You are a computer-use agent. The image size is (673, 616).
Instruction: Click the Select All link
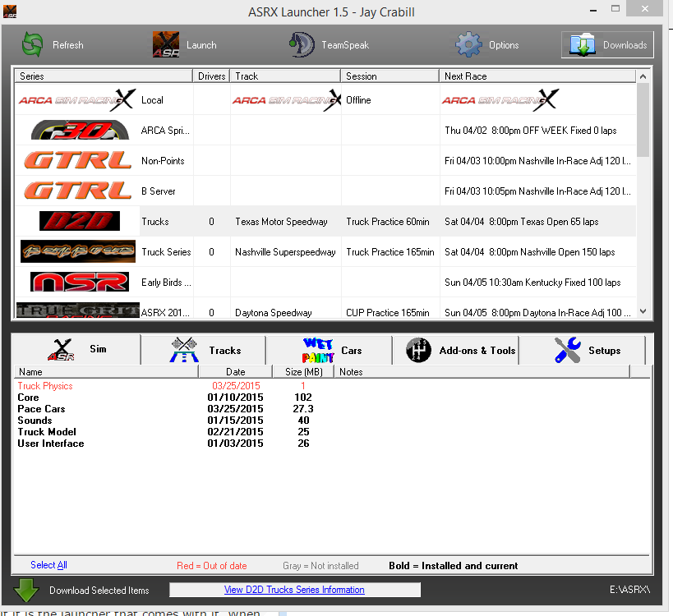coord(48,565)
